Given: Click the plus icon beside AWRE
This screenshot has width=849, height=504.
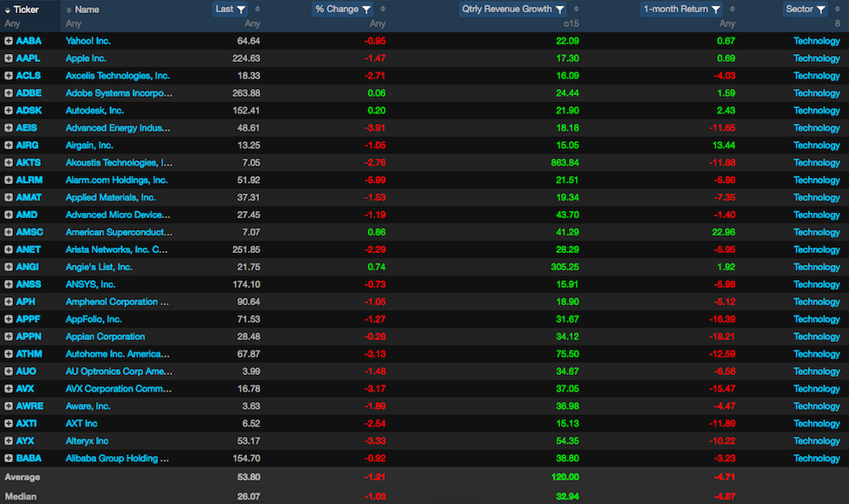Looking at the screenshot, I should (x=9, y=405).
